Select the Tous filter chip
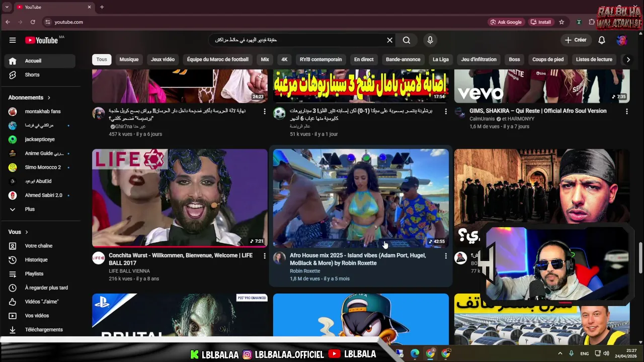Viewport: 644px width, 362px height. (x=102, y=59)
